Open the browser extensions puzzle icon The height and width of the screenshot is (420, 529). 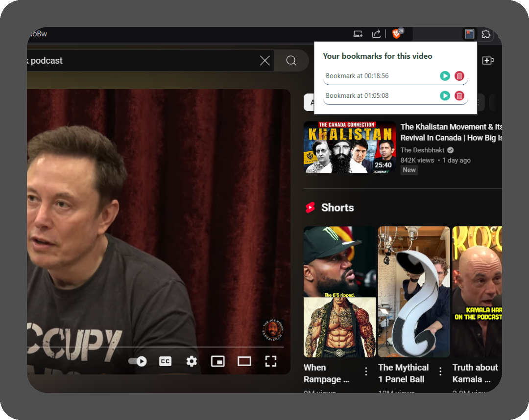(x=486, y=34)
